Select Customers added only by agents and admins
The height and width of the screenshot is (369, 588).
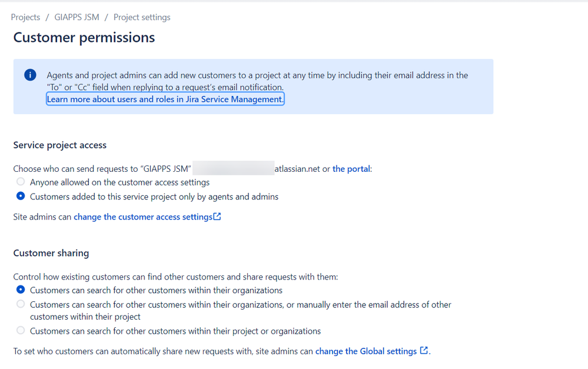point(21,196)
